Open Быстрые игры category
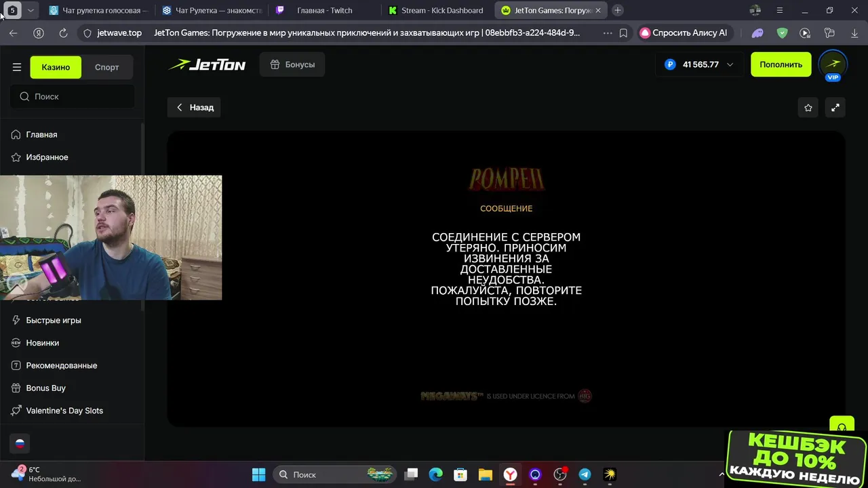This screenshot has width=868, height=488. click(54, 320)
